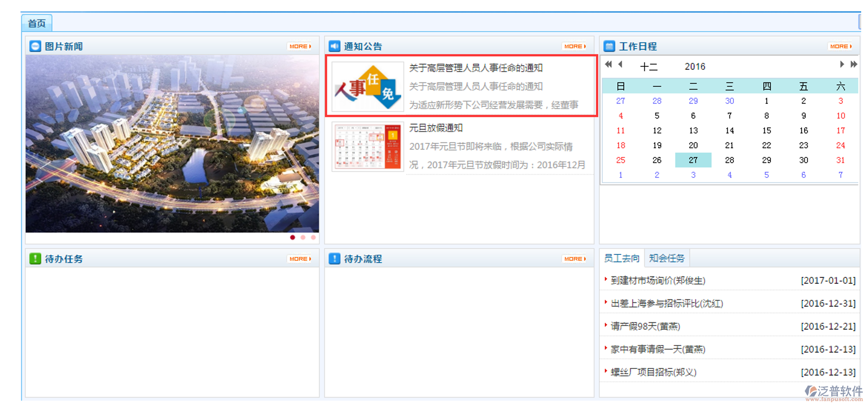This screenshot has width=868, height=407.
Task: Open 家中有事请假一天(黄燕) entry
Action: tap(658, 349)
